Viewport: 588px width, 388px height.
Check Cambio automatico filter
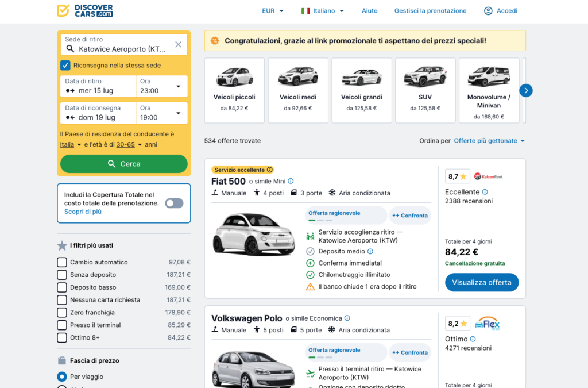click(x=62, y=262)
